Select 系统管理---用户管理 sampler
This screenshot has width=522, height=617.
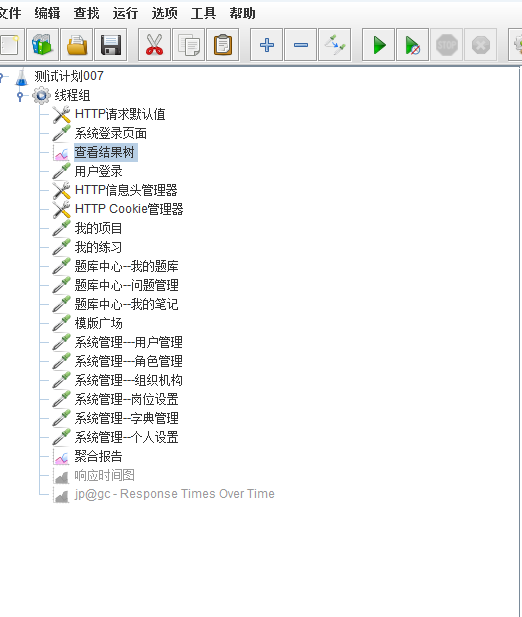[x=128, y=342]
